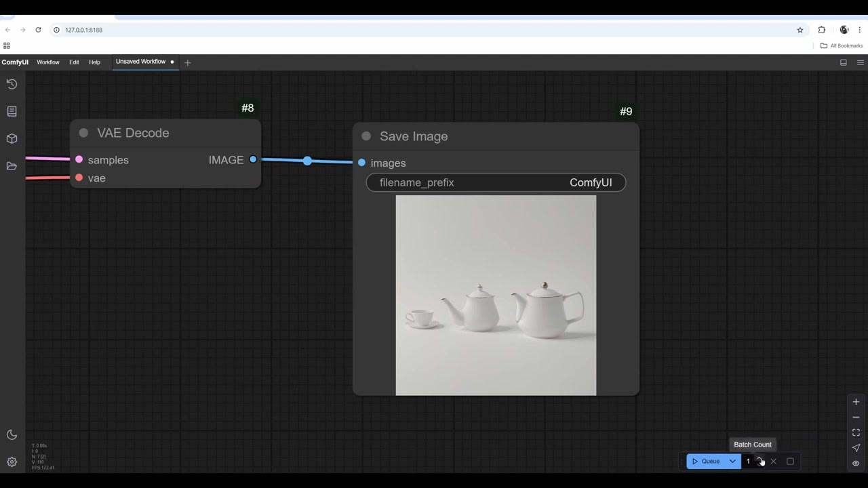
Task: Open the Edit menu
Action: pos(74,62)
